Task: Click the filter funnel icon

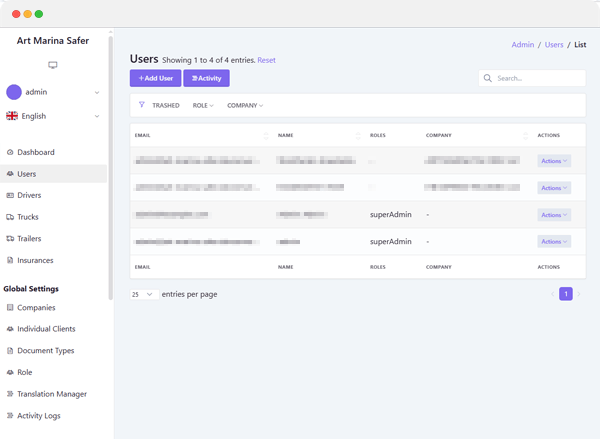Action: click(142, 104)
